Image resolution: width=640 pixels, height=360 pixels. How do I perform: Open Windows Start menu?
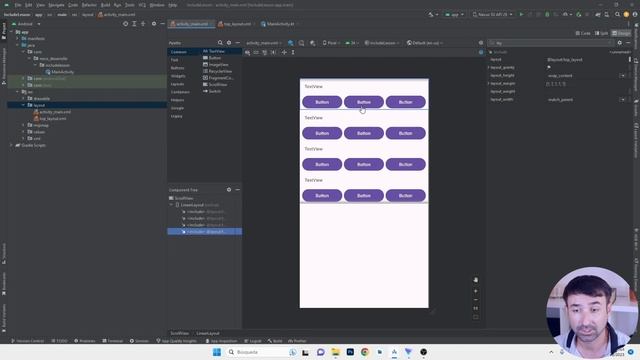(217, 352)
